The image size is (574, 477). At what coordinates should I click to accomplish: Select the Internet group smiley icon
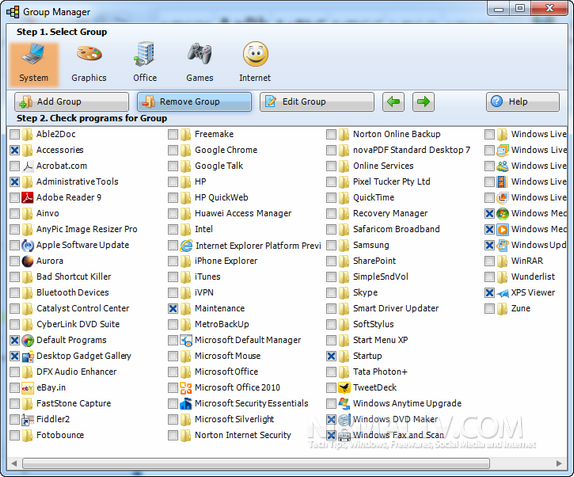coord(256,54)
